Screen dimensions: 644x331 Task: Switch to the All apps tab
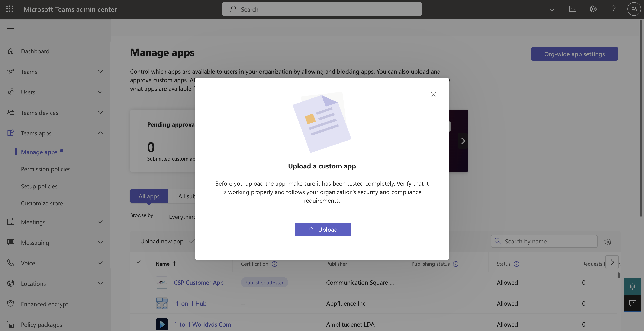pos(149,196)
